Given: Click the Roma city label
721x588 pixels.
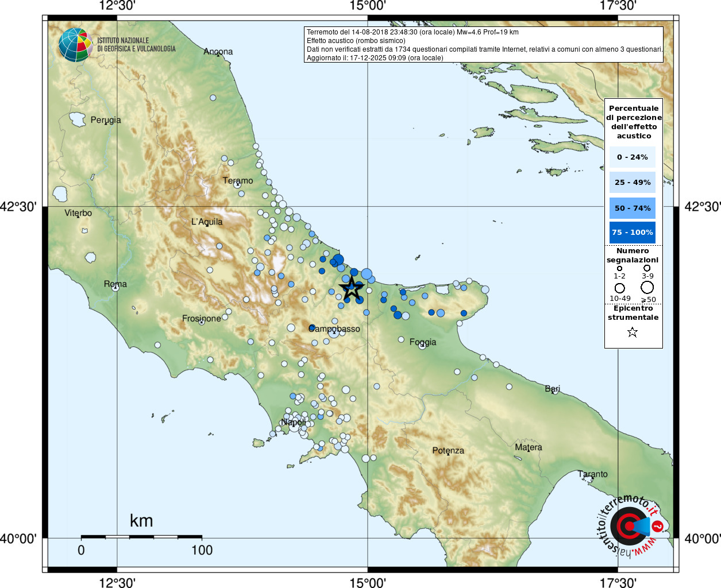Looking at the screenshot, I should (115, 284).
